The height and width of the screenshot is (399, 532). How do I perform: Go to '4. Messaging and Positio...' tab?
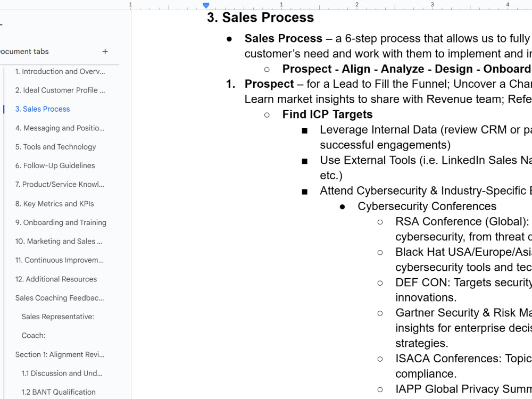(60, 128)
